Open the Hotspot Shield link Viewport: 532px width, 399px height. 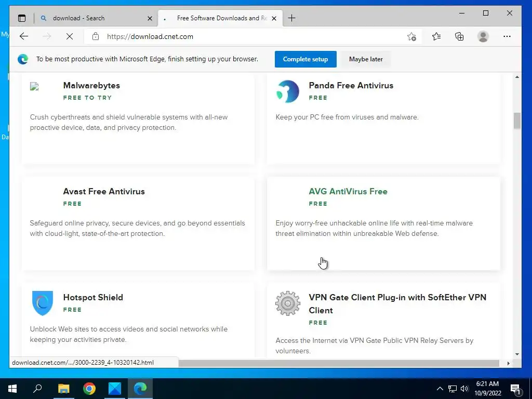point(93,297)
